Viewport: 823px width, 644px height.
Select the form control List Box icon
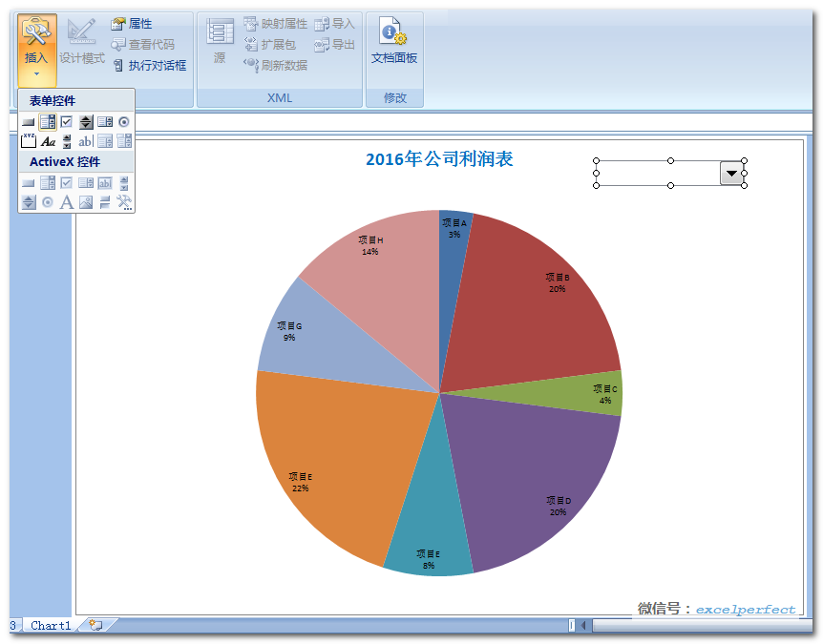[x=105, y=122]
